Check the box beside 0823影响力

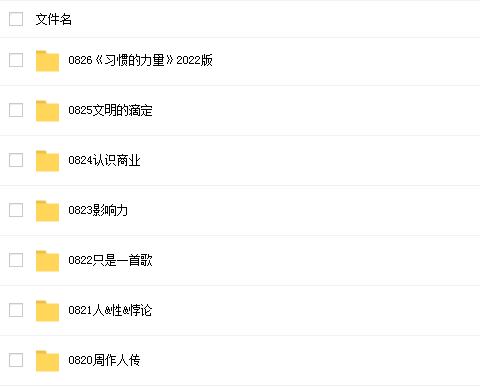16,210
